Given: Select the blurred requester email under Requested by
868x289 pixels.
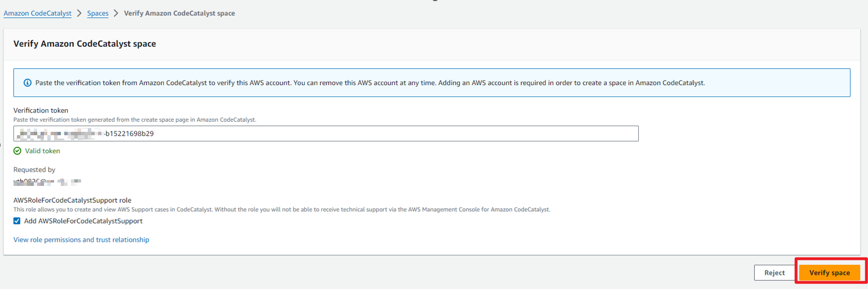Looking at the screenshot, I should tap(48, 181).
